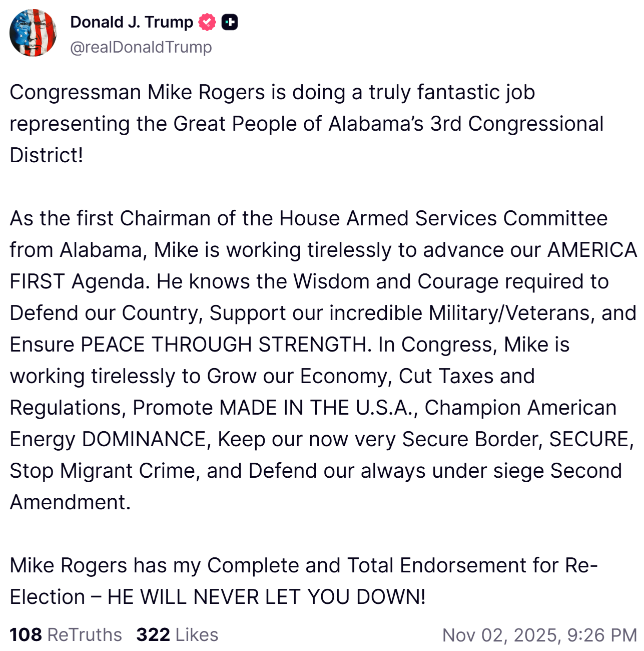The height and width of the screenshot is (651, 644).
Task: Click the word "District!" in the first paragraph
Action: pyautogui.click(x=47, y=156)
